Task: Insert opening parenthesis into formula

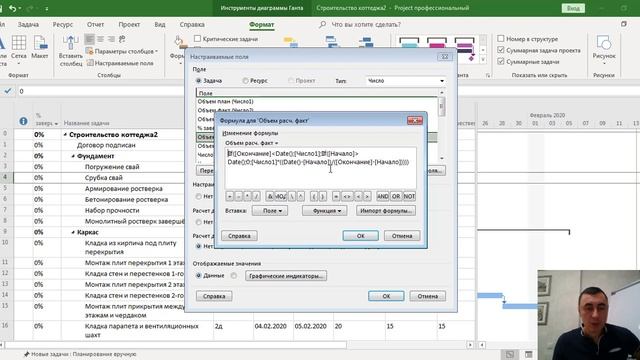Action: pos(313,196)
